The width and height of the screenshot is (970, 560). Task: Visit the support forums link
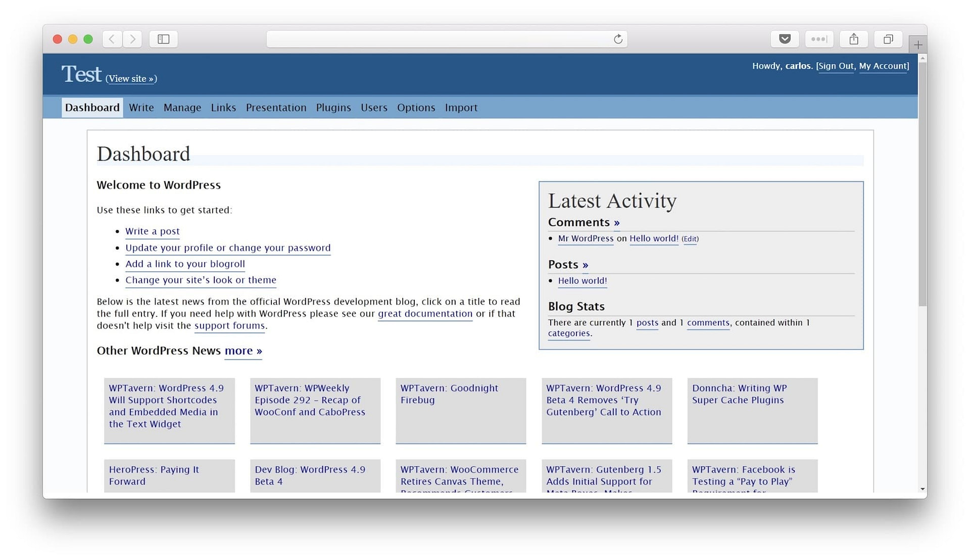click(229, 326)
